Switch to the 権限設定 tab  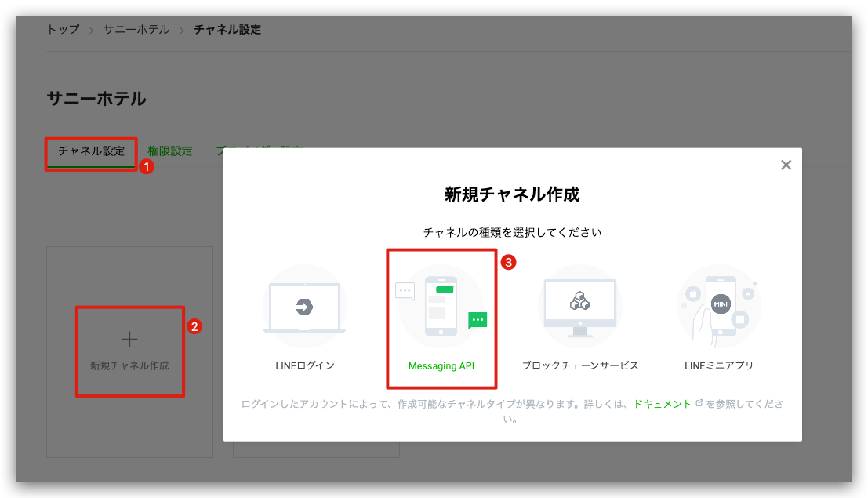tap(170, 151)
